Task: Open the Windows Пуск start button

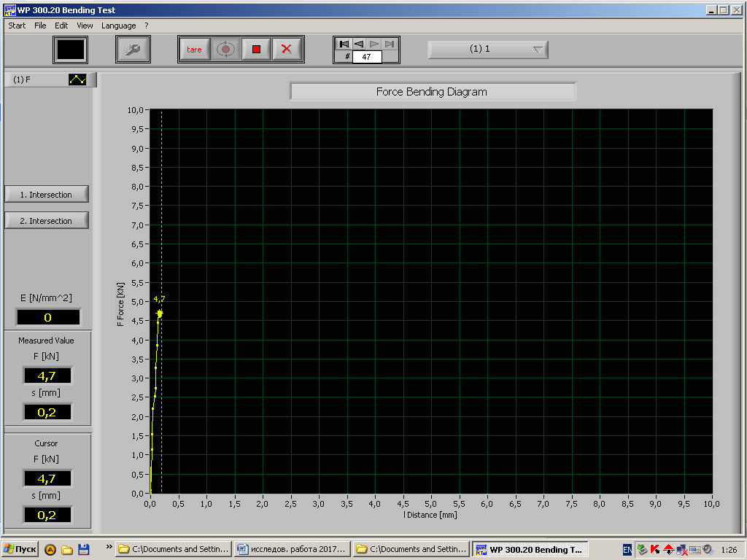Action: 20,549
